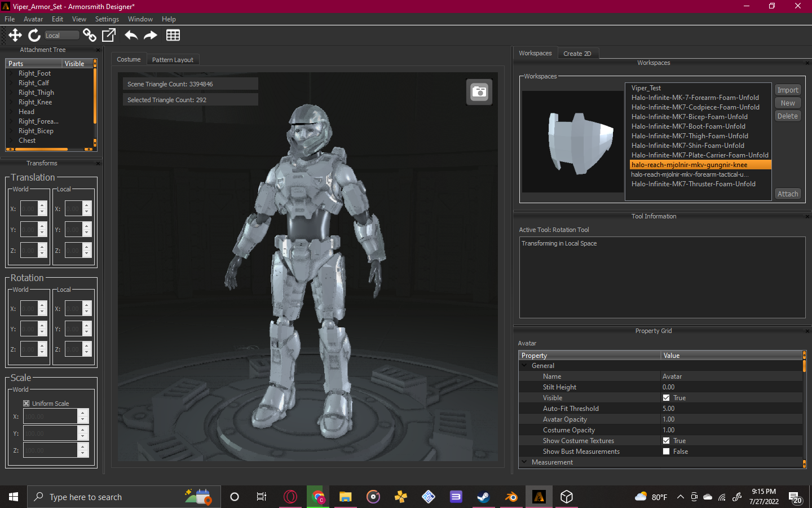Click the grid table toolbar icon
Viewport: 812px width, 508px height.
[173, 35]
